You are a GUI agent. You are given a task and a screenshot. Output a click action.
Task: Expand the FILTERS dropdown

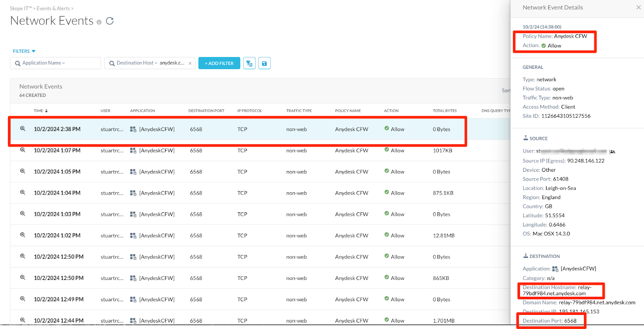point(24,51)
